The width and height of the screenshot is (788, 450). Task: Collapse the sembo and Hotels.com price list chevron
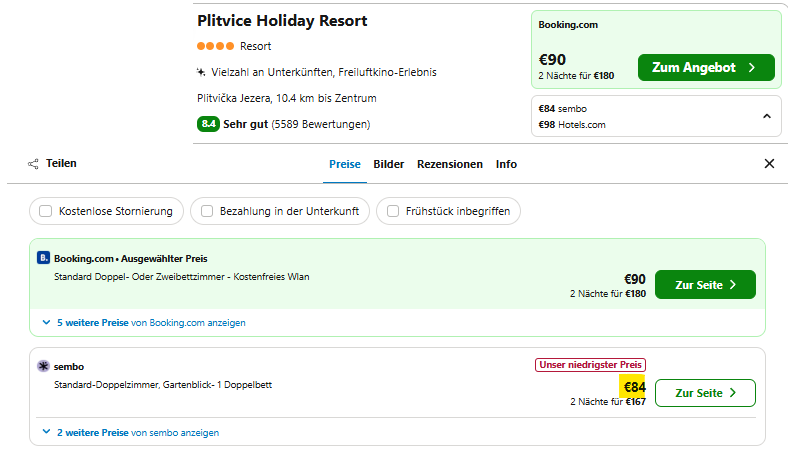(767, 116)
